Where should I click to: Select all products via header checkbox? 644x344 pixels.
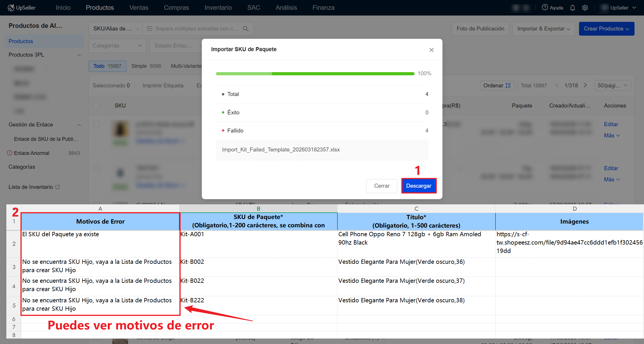pos(97,105)
